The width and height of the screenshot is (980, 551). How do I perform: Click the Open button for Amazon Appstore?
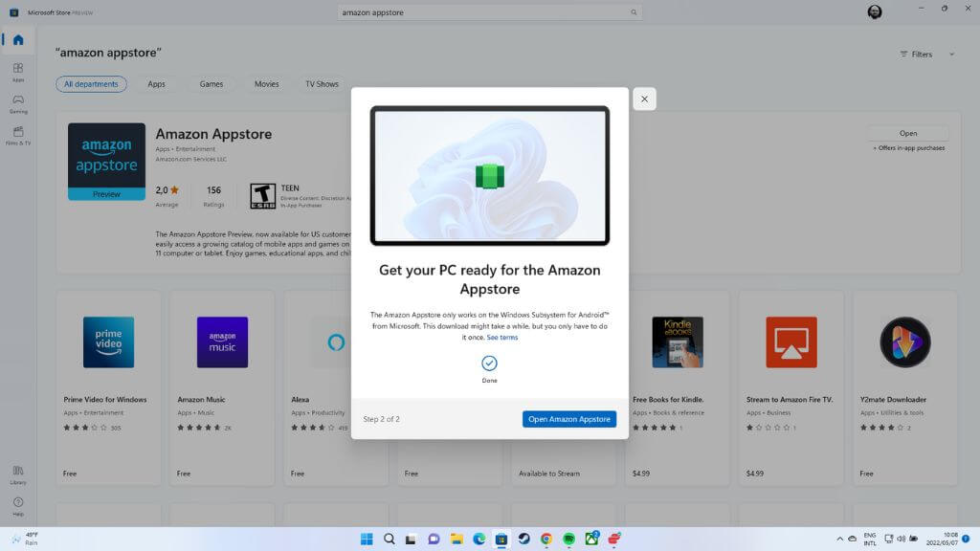pyautogui.click(x=908, y=133)
